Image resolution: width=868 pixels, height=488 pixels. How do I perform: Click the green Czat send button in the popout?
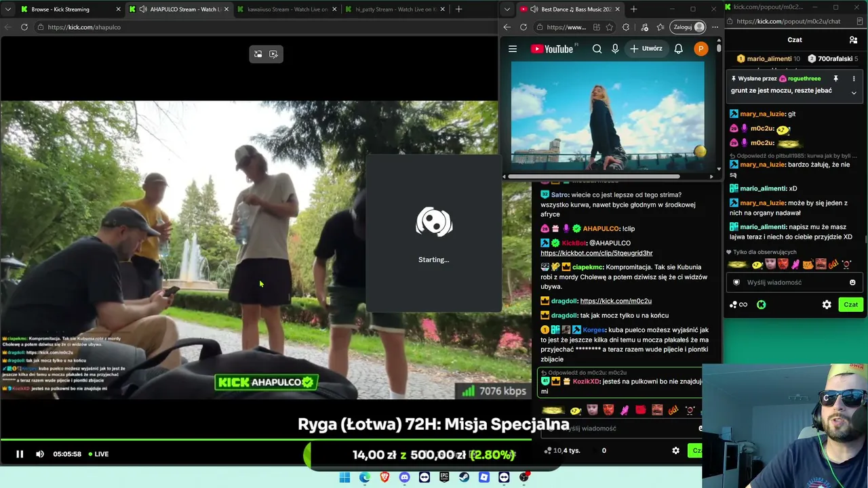[x=851, y=305]
